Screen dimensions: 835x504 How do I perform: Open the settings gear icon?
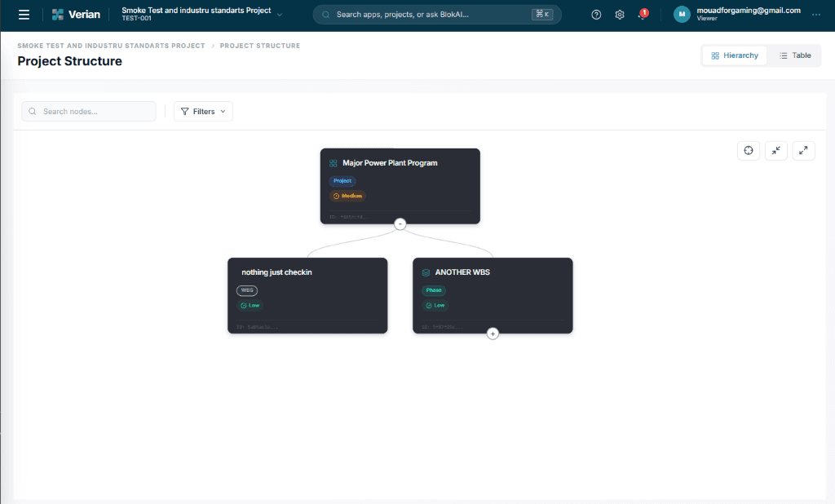(x=620, y=15)
